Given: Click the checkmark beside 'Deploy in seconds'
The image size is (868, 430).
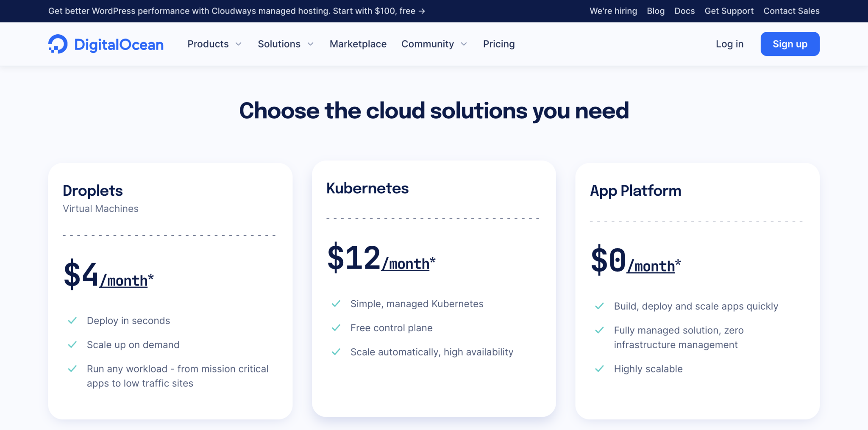Looking at the screenshot, I should pos(72,321).
